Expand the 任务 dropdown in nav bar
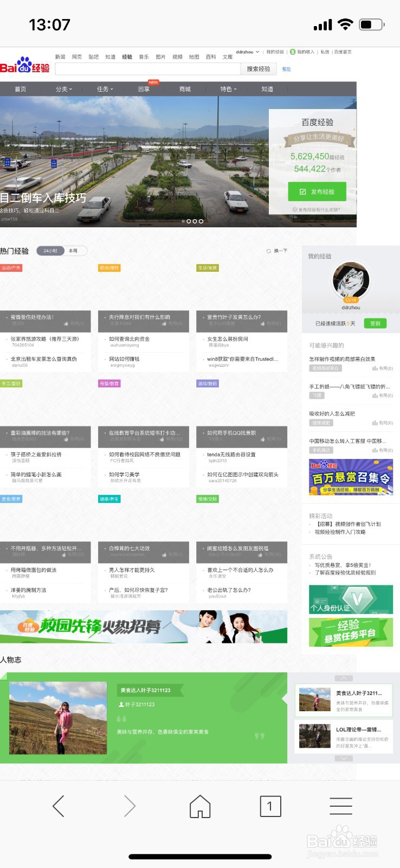 (x=105, y=89)
